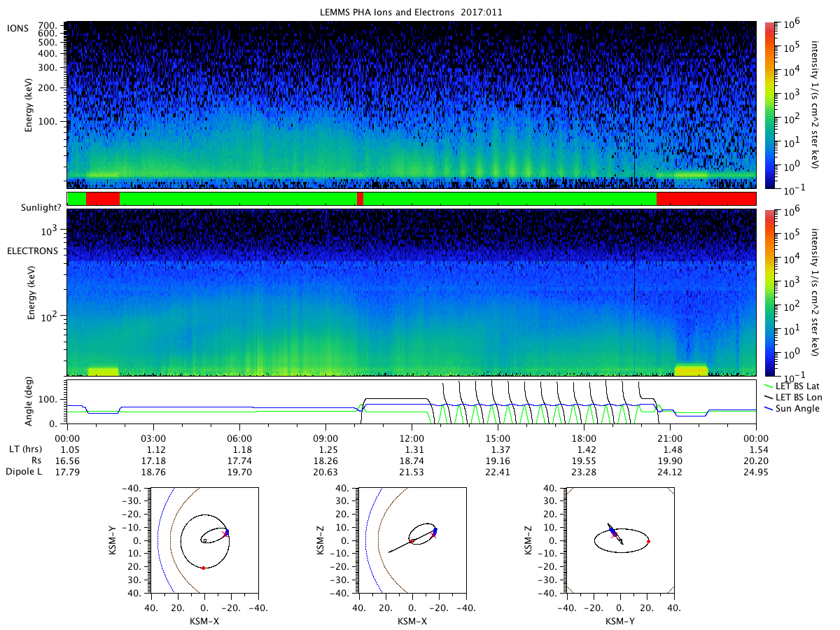Click the KSM-Z versus KSM-Y orbit plot
Viewport: 840px width, 630px height.
[619, 540]
